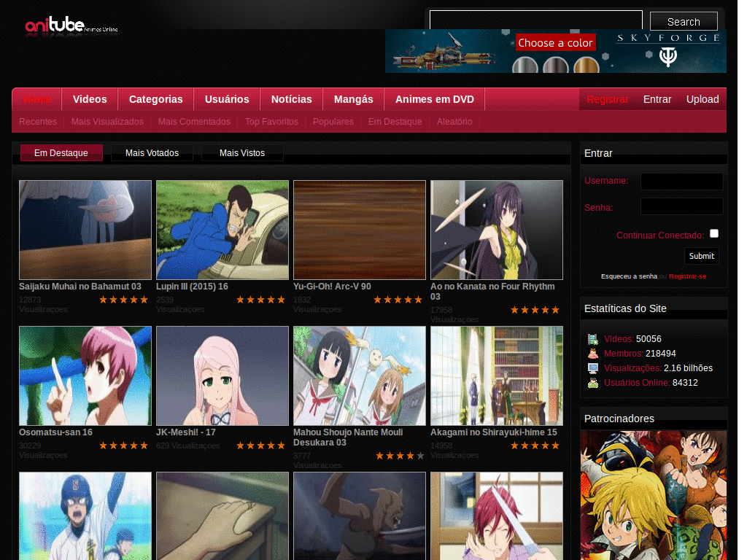Click the Osomatsu-san 16 title link
The width and height of the screenshot is (747, 560).
pyautogui.click(x=55, y=432)
